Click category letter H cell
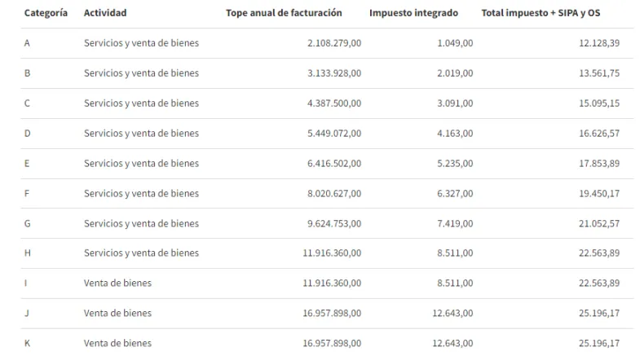Screen dimensions: 644x356 pyautogui.click(x=28, y=253)
